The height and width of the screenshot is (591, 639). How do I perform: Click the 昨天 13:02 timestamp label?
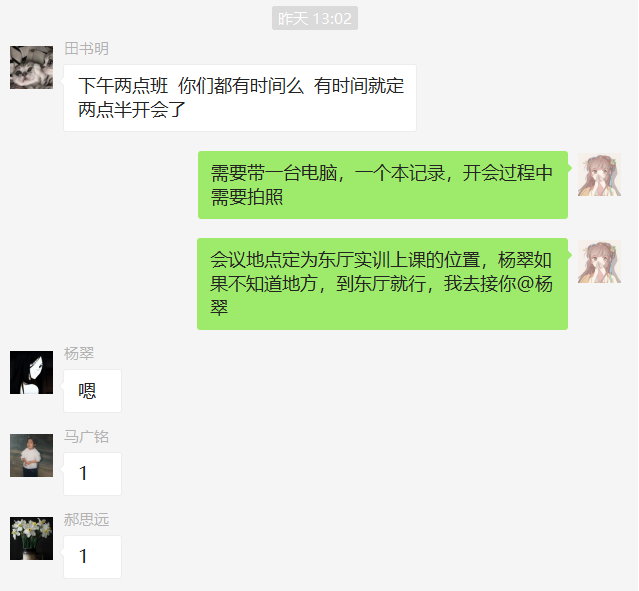(315, 18)
